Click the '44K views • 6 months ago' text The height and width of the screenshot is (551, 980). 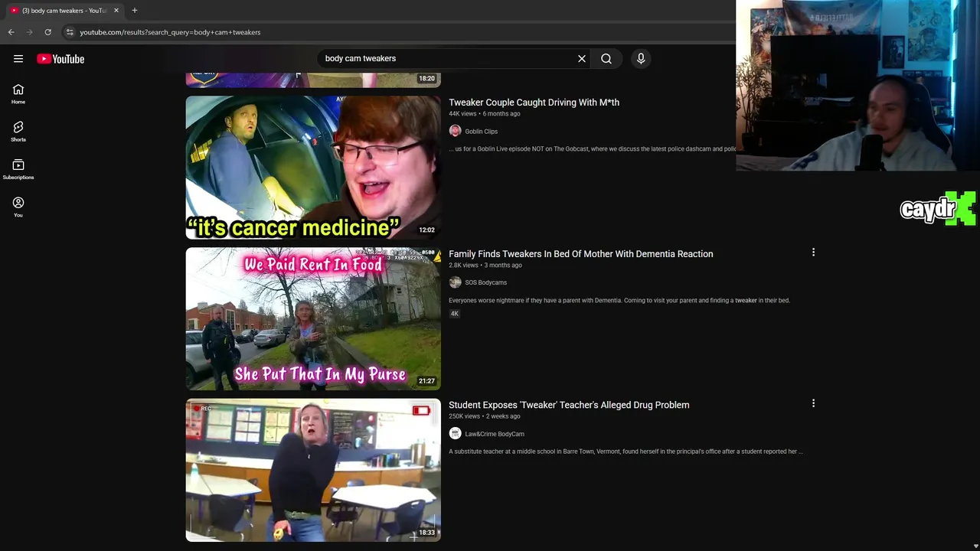click(484, 113)
